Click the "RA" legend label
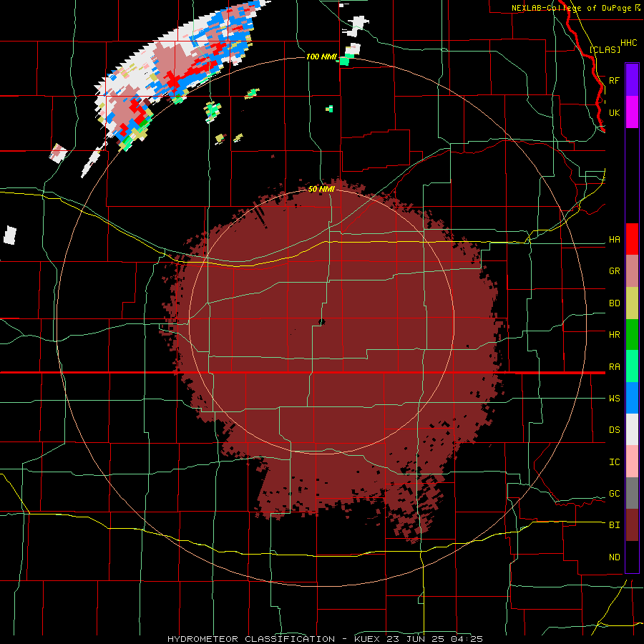This screenshot has width=644, height=644. (x=614, y=367)
